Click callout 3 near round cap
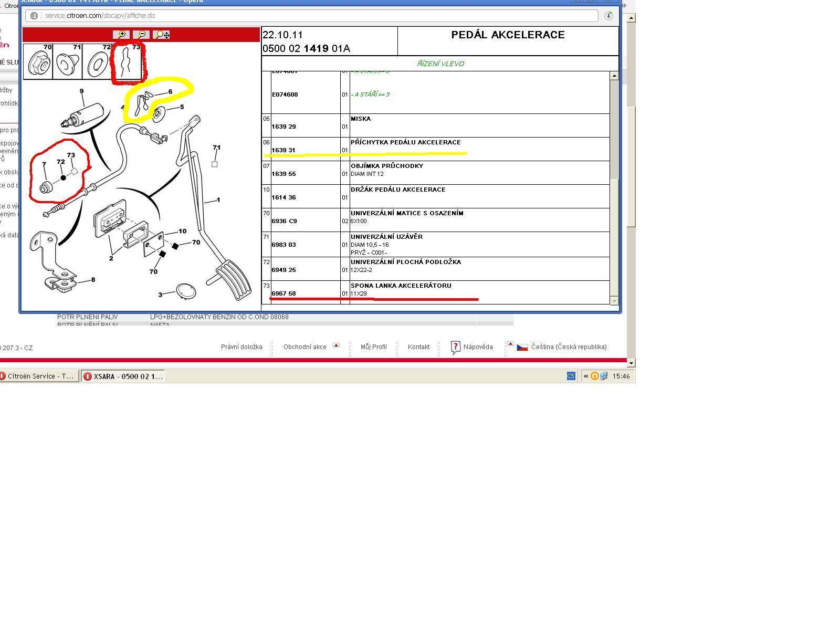 pyautogui.click(x=160, y=295)
